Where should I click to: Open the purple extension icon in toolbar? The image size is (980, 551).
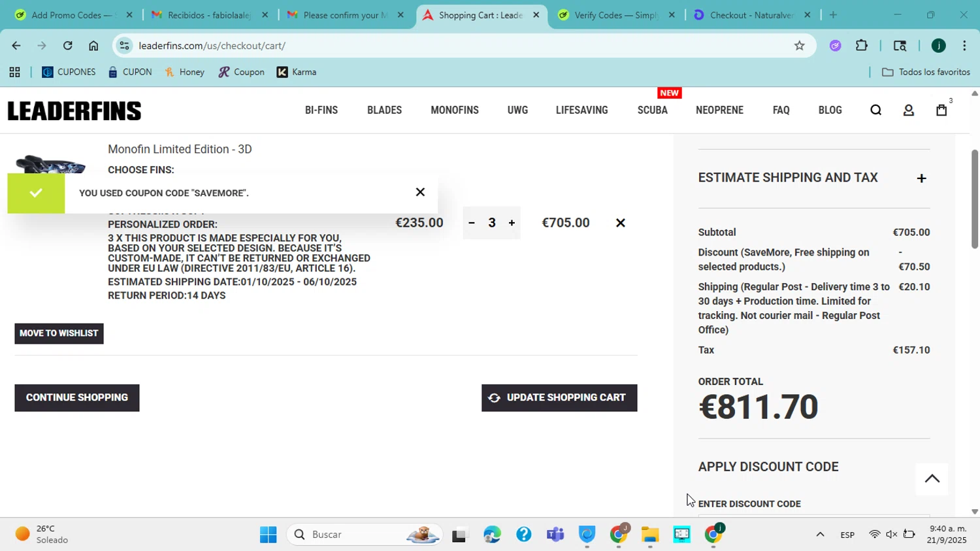click(836, 46)
